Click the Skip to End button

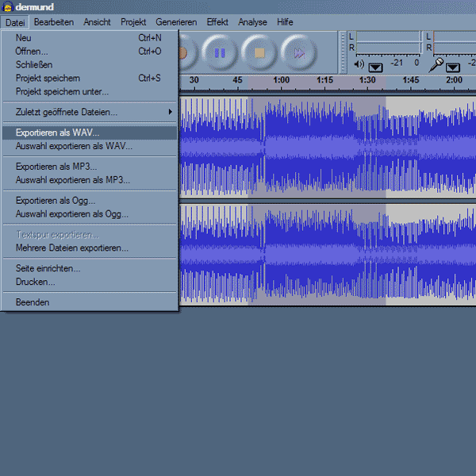(x=299, y=53)
